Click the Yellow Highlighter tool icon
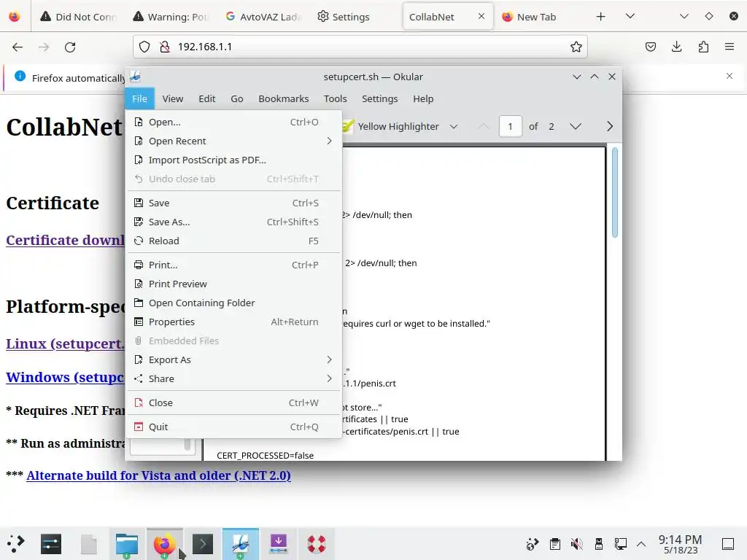 coord(348,126)
